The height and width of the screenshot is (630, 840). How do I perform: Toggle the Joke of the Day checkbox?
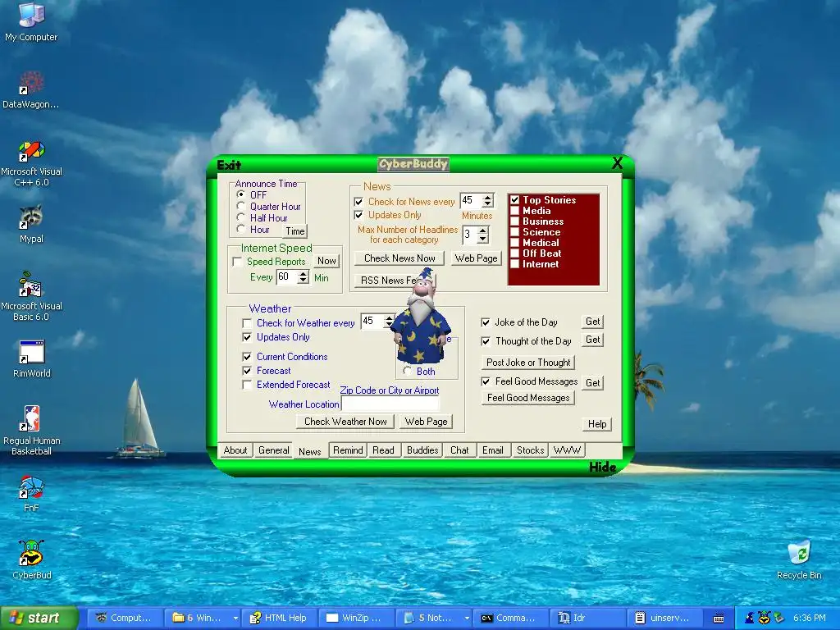click(486, 322)
